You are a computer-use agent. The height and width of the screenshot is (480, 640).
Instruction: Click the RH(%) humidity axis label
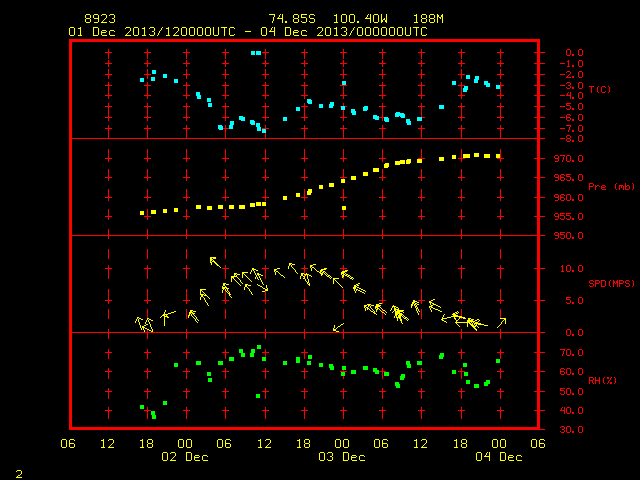(602, 380)
